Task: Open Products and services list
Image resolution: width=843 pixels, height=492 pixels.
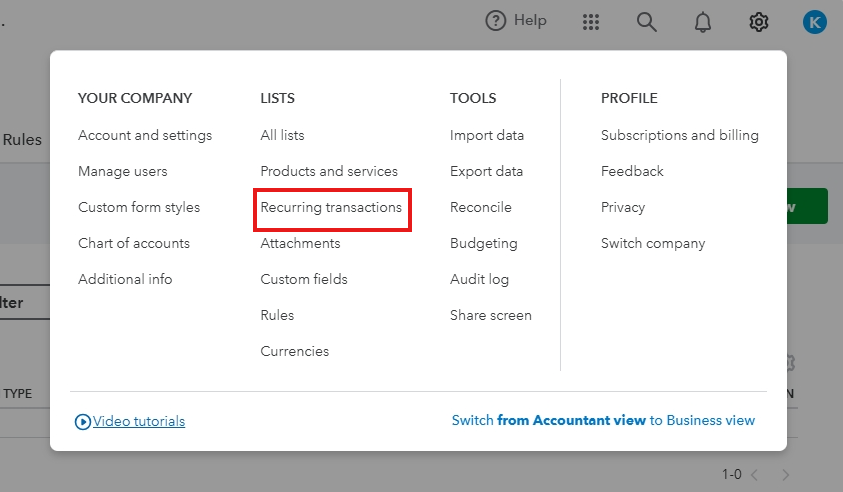Action: [329, 171]
